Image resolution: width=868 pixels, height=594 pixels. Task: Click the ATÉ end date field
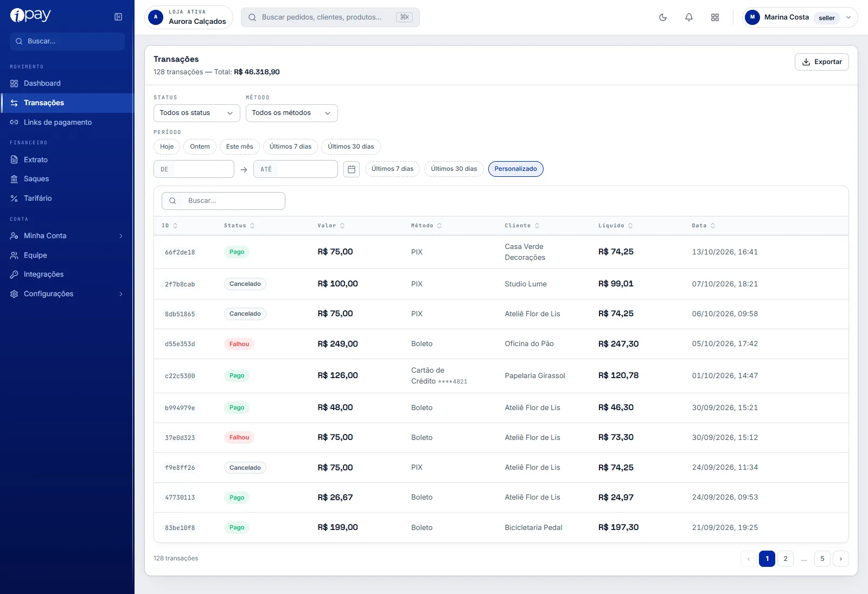pos(296,169)
